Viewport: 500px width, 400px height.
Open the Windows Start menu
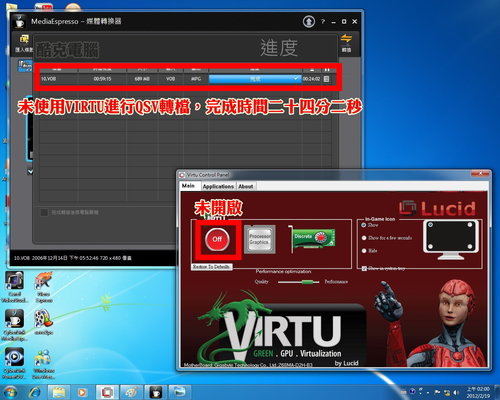click(10, 392)
